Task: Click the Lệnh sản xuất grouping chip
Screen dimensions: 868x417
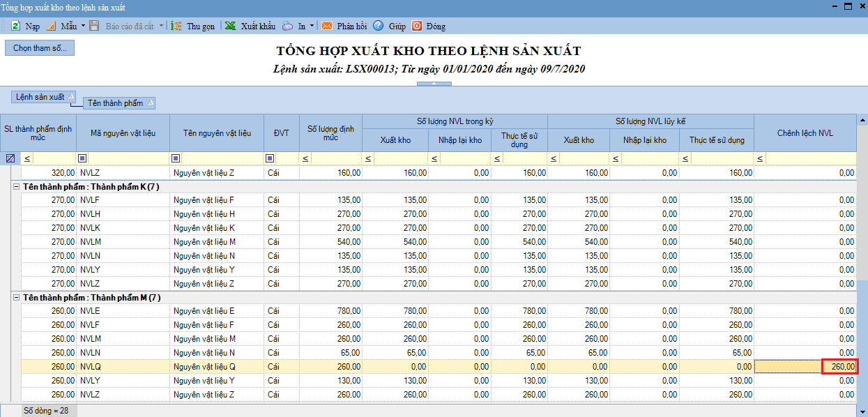Action: click(x=43, y=97)
